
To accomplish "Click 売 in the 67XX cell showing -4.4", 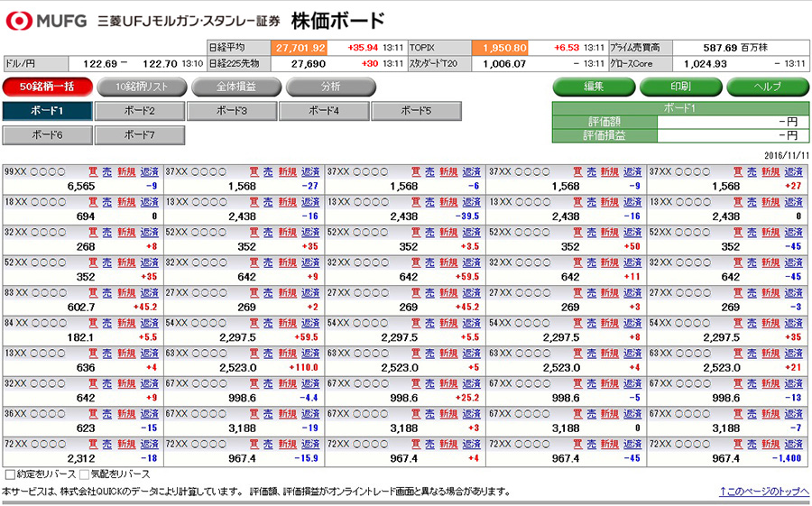I will click(268, 383).
